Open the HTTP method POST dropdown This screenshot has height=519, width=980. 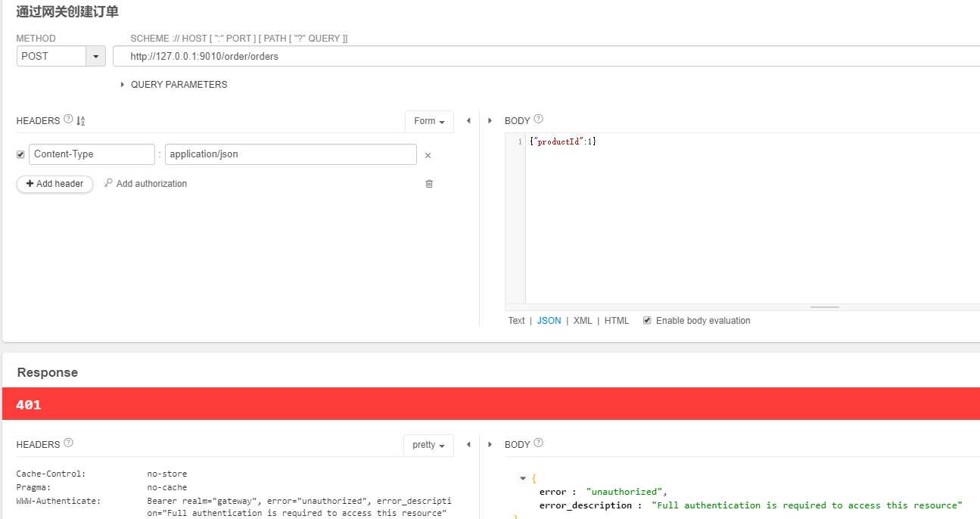pos(96,56)
